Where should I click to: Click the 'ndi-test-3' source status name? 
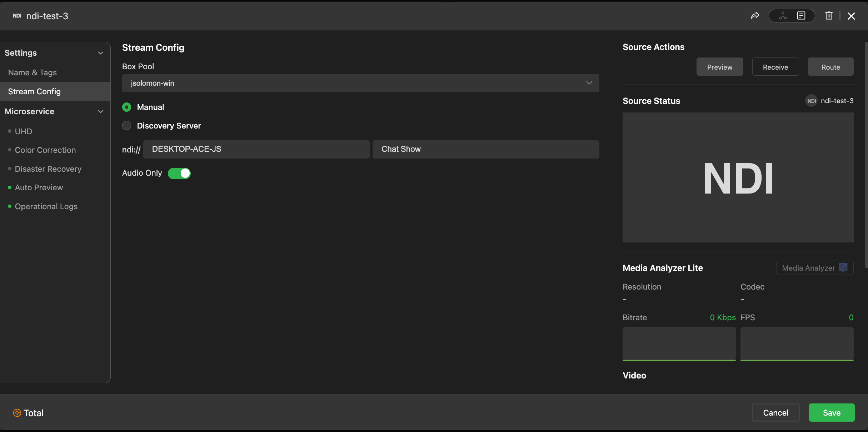tap(837, 101)
